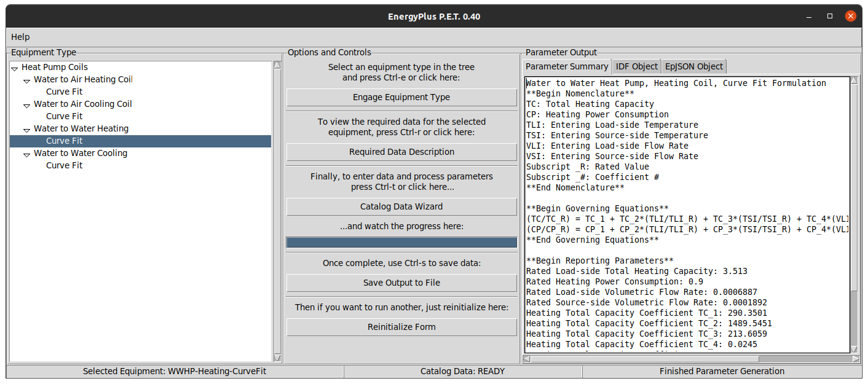Viewport: 868px width, 384px height.
Task: Click the output horizontal scroll-left arrow
Action: pos(527,359)
